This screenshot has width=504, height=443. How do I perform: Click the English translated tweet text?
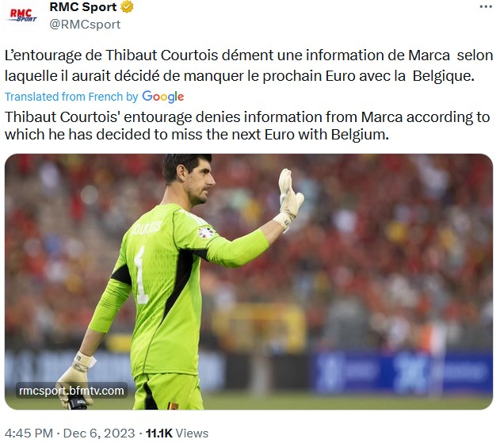coord(247,126)
